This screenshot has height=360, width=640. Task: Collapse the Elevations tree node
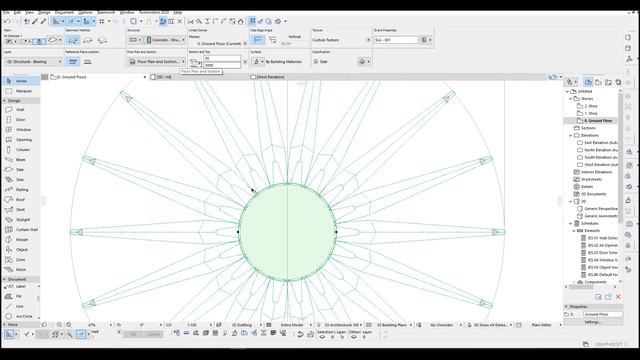[571, 135]
